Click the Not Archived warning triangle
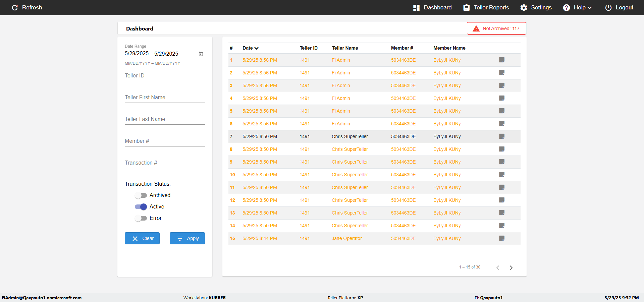 476,28
